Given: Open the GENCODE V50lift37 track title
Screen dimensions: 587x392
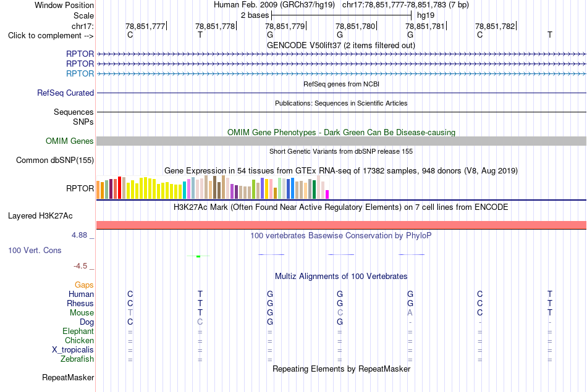Looking at the screenshot, I should [x=340, y=45].
